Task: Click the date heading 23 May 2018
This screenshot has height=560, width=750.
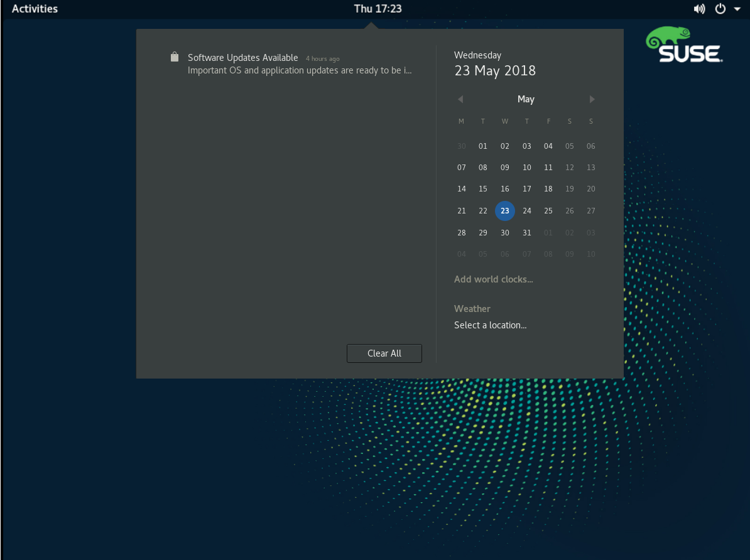Action: tap(495, 70)
